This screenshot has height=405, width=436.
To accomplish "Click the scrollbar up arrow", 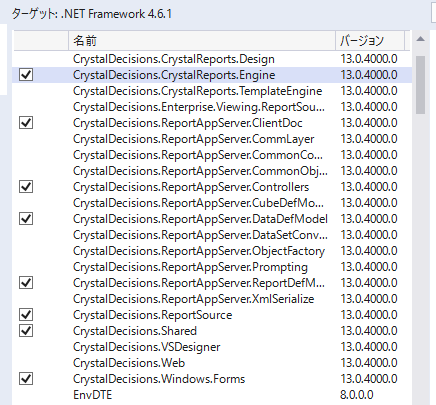I will click(420, 39).
